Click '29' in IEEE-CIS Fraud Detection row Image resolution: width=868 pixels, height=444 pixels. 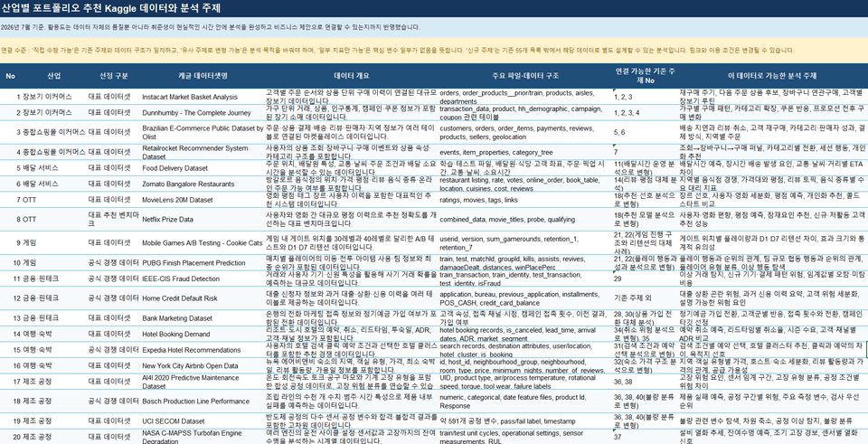point(618,279)
